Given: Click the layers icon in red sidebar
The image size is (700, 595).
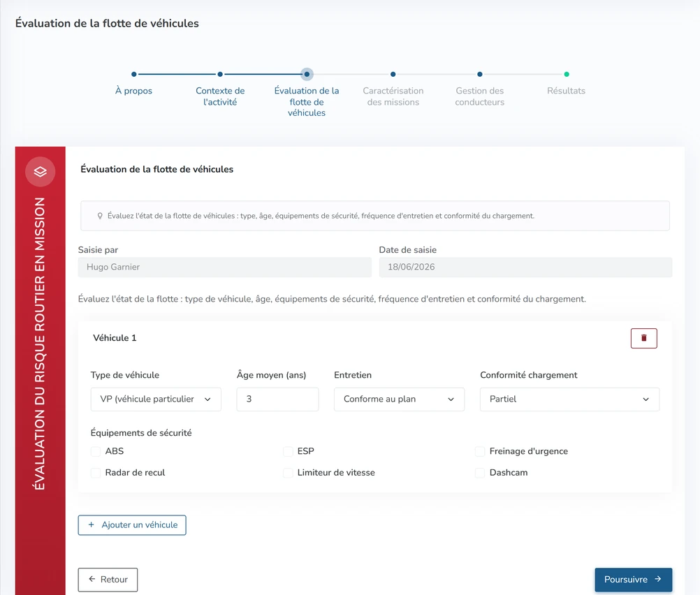Looking at the screenshot, I should click(41, 171).
